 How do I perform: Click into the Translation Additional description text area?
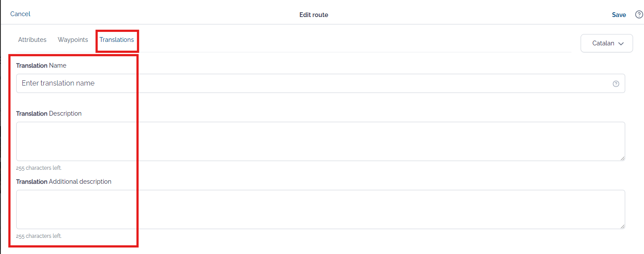[320, 209]
